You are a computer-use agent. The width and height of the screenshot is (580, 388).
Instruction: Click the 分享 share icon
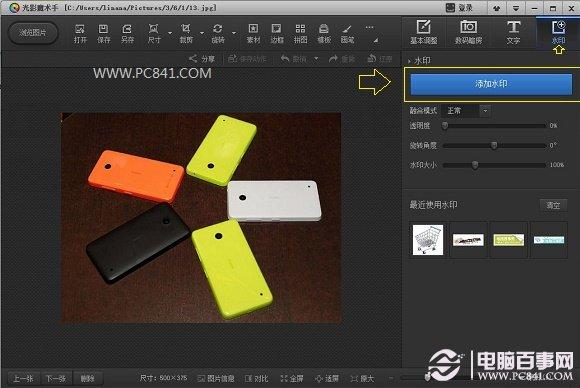(x=202, y=59)
